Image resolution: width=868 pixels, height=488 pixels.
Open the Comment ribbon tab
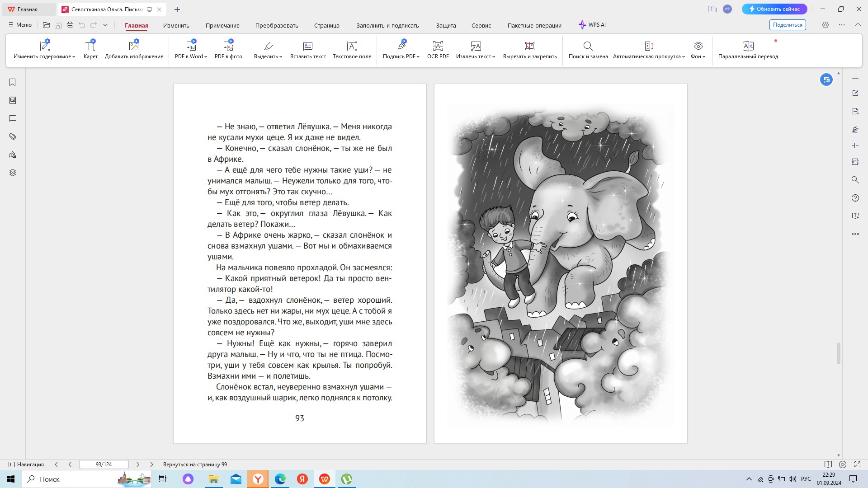pyautogui.click(x=222, y=25)
